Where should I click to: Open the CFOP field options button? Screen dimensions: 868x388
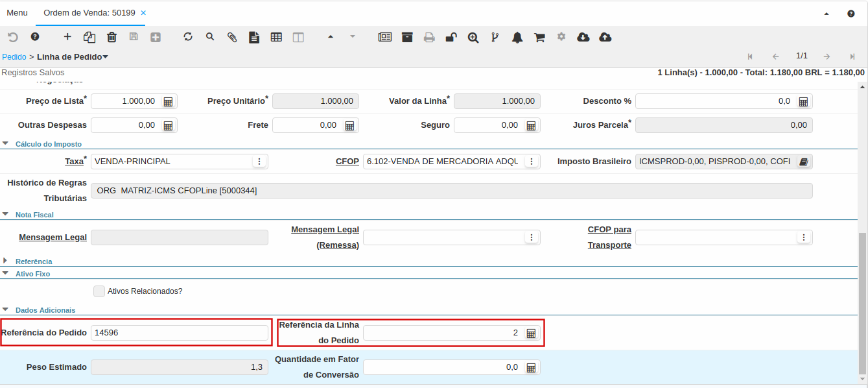point(531,162)
